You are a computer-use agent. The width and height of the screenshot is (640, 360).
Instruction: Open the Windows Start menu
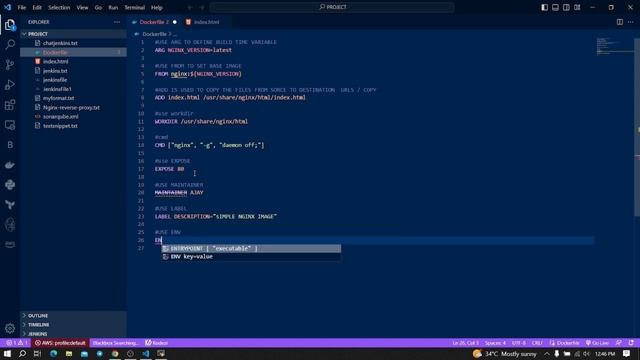[7, 354]
